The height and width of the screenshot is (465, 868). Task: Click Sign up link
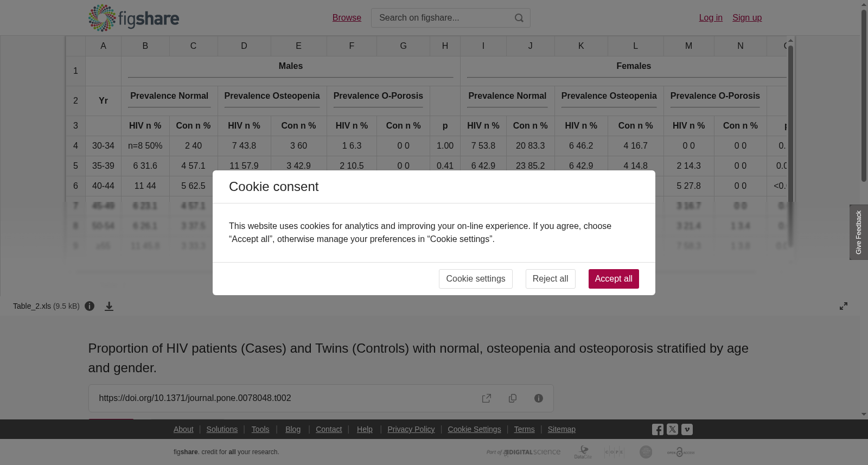pyautogui.click(x=747, y=18)
